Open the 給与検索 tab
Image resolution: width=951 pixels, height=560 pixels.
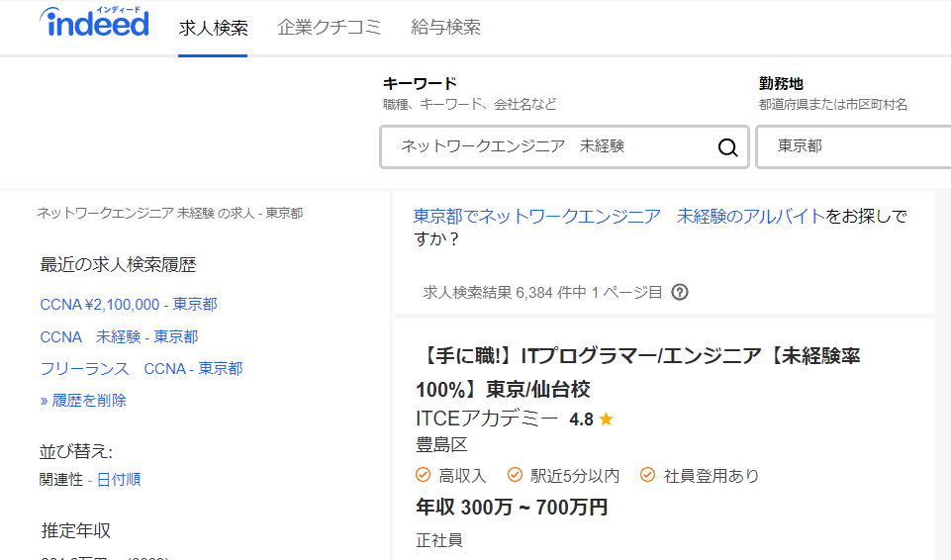(445, 28)
